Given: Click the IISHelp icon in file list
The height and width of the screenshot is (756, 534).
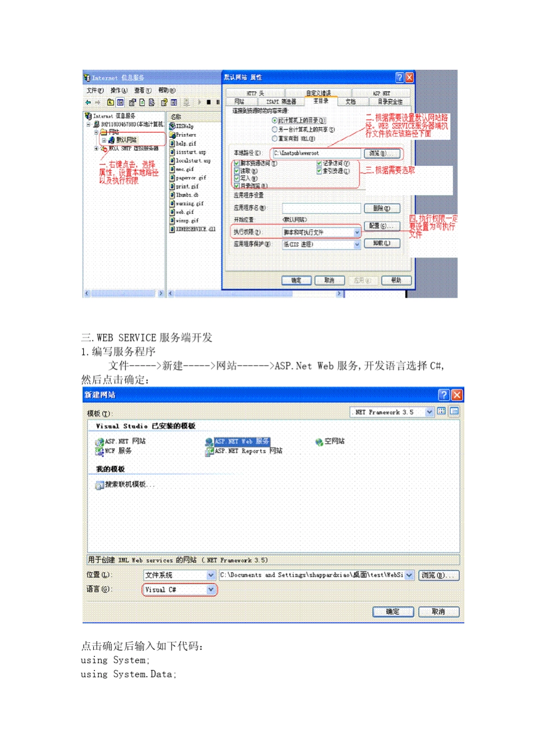Looking at the screenshot, I should [173, 126].
